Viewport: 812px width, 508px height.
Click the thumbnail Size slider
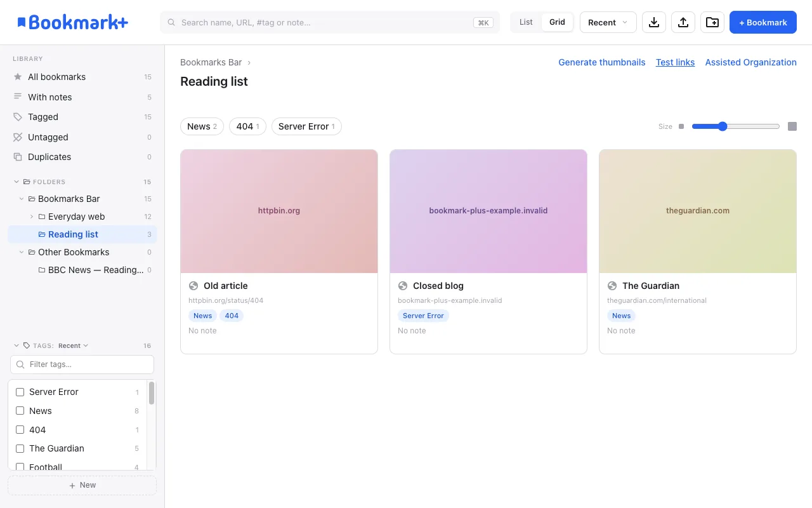tap(736, 126)
